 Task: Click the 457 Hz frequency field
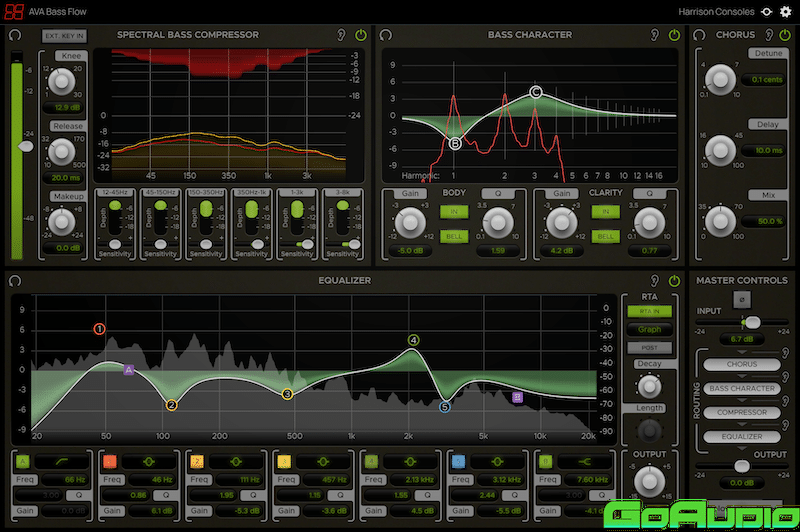pos(326,480)
